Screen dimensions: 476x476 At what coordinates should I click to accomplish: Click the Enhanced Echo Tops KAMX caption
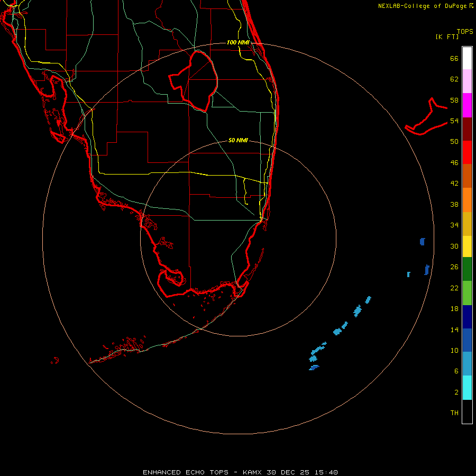(x=240, y=472)
